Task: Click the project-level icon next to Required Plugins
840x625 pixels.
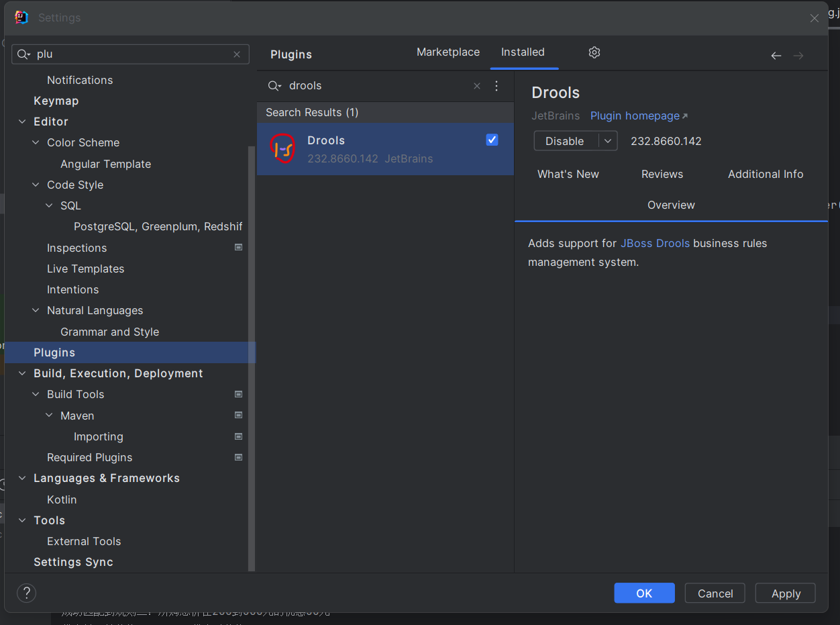Action: 238,457
